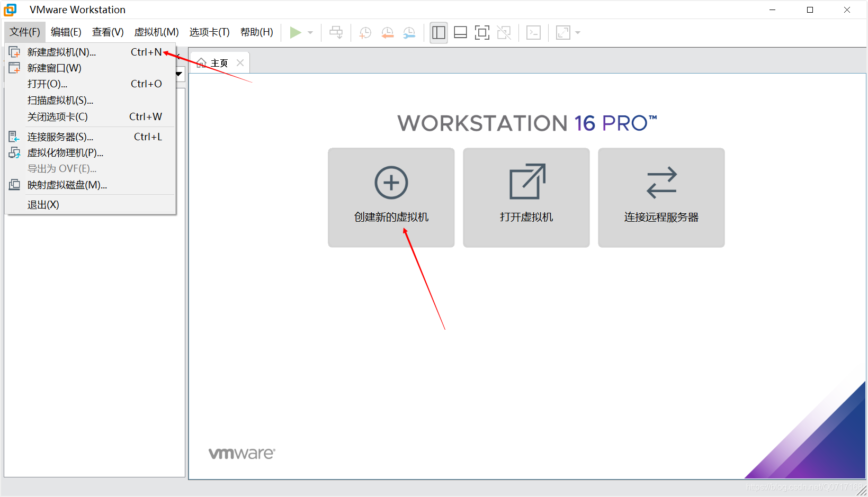Image resolution: width=868 pixels, height=497 pixels.
Task: Click the Send Ctrl+Alt+Del toolbar icon
Action: coord(336,33)
